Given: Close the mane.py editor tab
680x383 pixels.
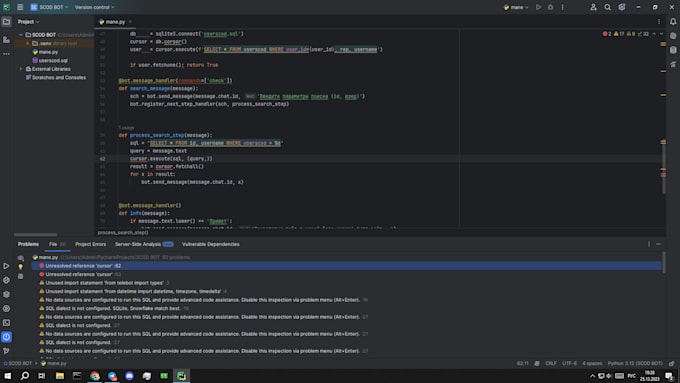Looking at the screenshot, I should [x=130, y=21].
